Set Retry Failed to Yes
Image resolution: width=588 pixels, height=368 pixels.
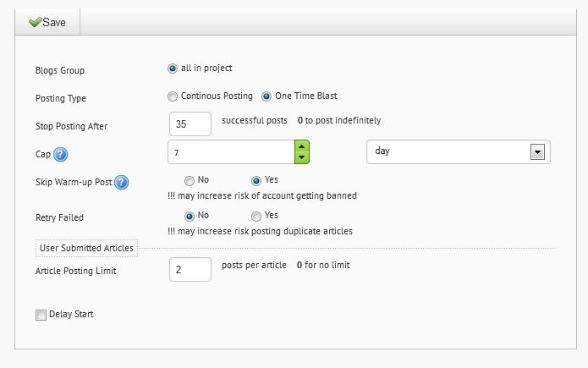pyautogui.click(x=256, y=217)
